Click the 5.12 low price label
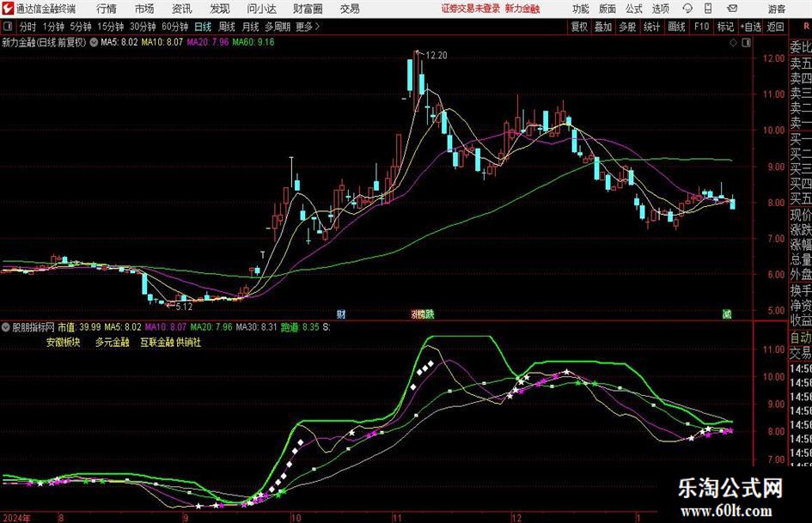The width and height of the screenshot is (812, 523). 184,307
